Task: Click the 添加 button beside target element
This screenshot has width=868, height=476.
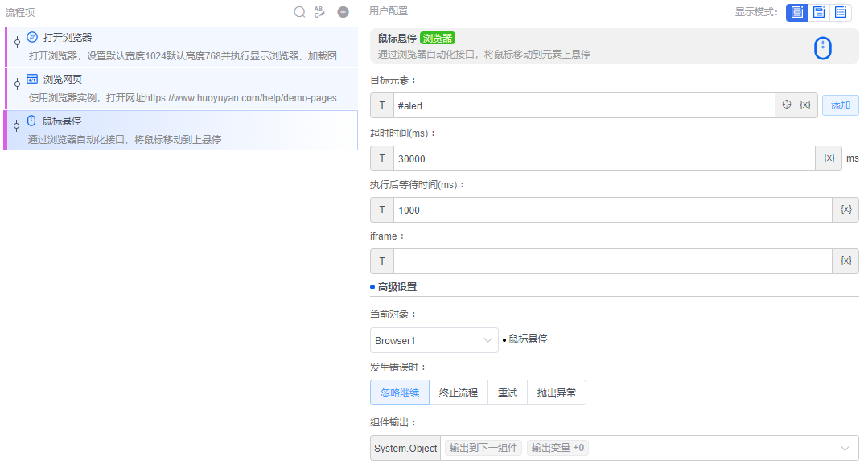Action: 840,105
